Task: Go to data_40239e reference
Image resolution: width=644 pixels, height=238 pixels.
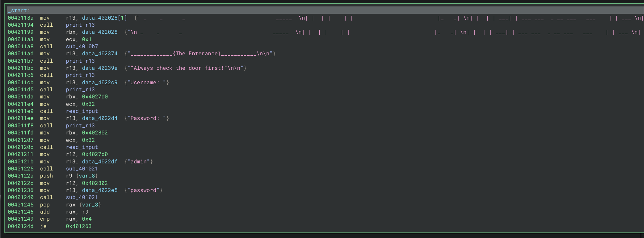Action: 100,68
